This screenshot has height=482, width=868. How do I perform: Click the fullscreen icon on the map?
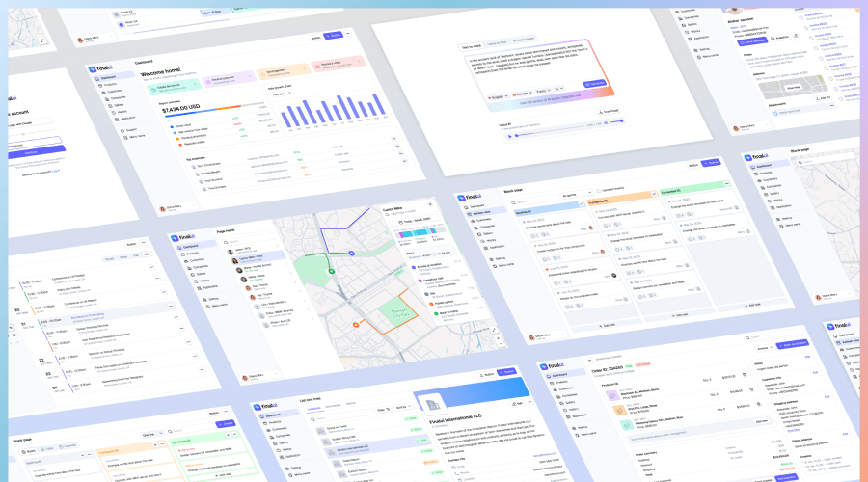(x=493, y=330)
